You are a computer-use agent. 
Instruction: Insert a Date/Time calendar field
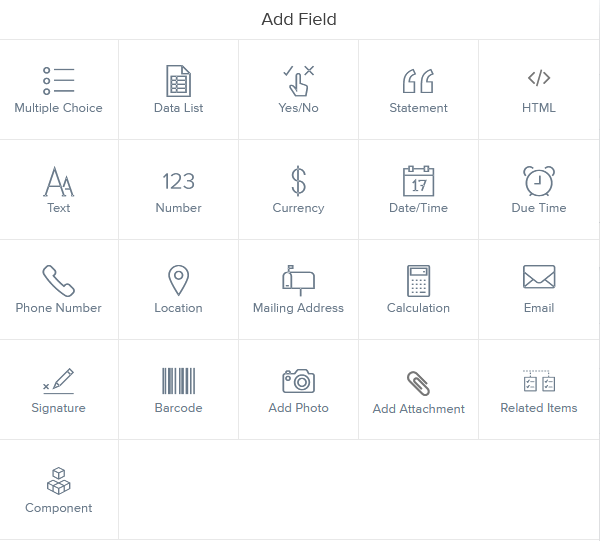(x=418, y=181)
